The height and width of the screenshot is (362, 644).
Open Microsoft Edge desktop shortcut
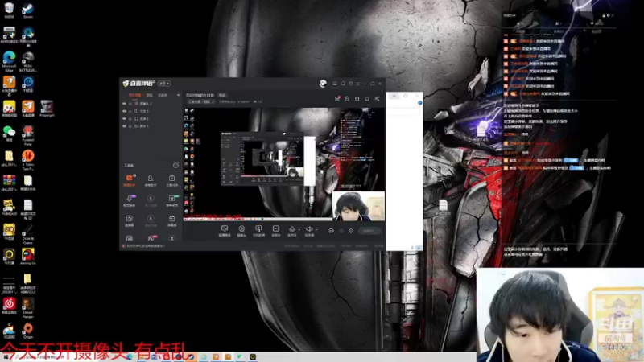click(x=9, y=62)
